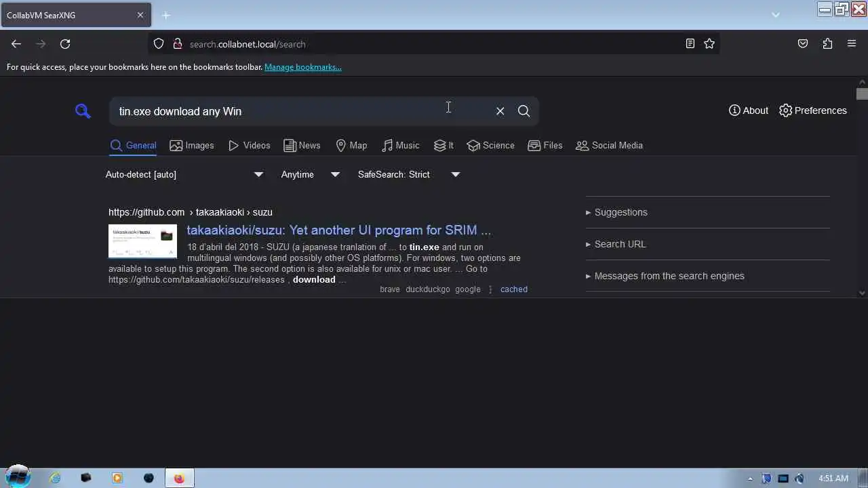Open a new browser tab with plus
Image resolution: width=868 pixels, height=488 pixels.
[x=166, y=15]
